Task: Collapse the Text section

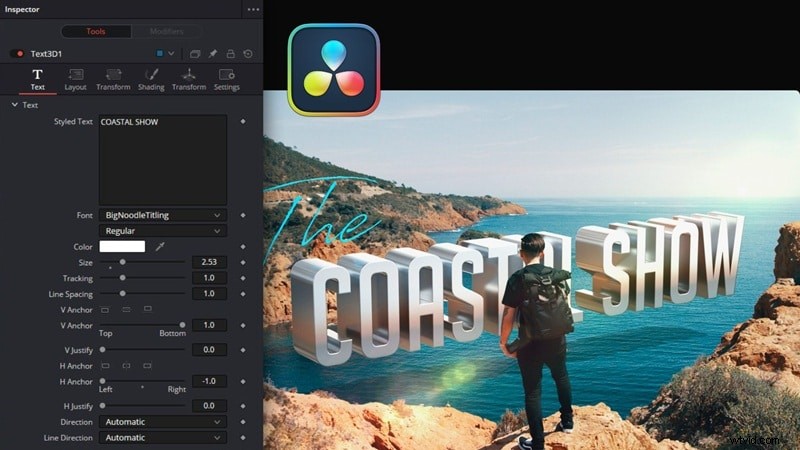Action: [x=15, y=105]
